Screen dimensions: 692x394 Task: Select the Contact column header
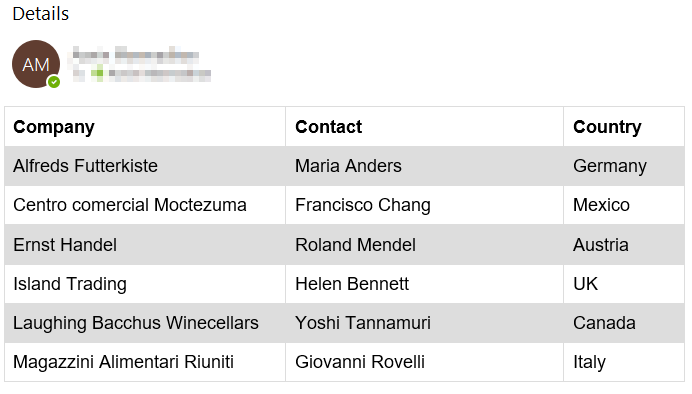(x=424, y=127)
